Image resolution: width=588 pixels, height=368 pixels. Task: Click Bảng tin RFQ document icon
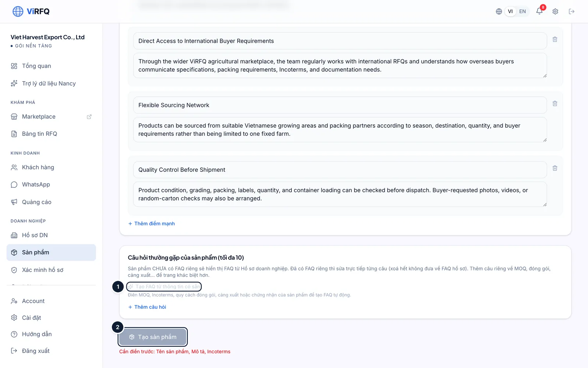14,134
